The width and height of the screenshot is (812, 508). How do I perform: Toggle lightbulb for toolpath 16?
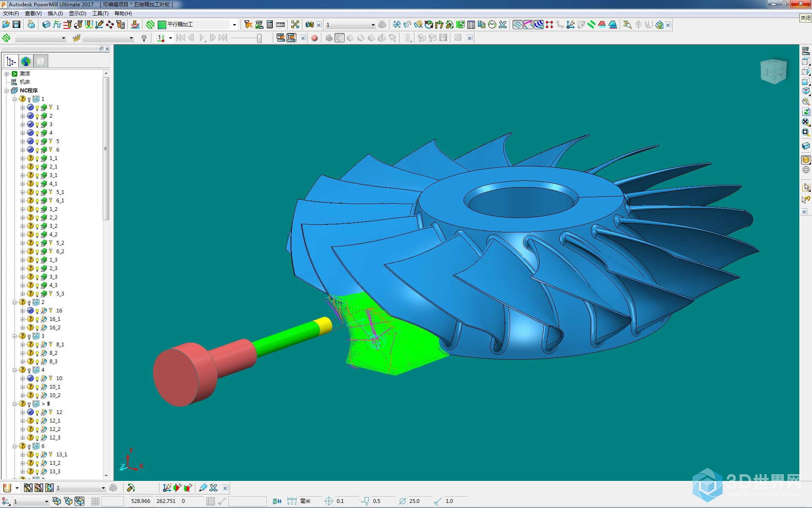click(37, 311)
